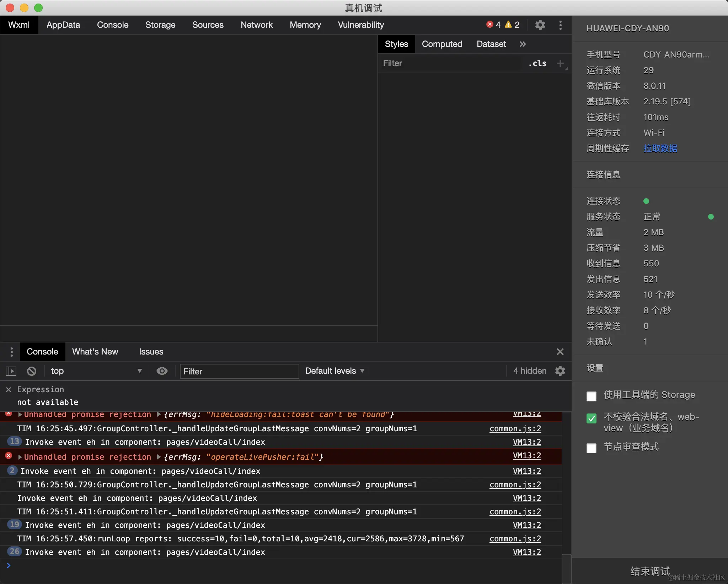Open the DevTools three-dot menu

[560, 25]
